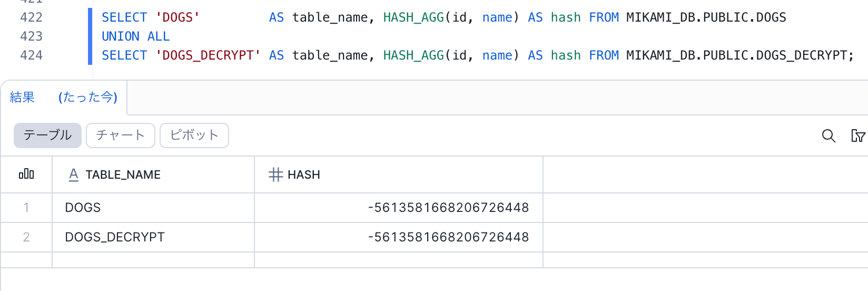Click the 'DOGS_DECRYPT' string literal in the query

208,55
